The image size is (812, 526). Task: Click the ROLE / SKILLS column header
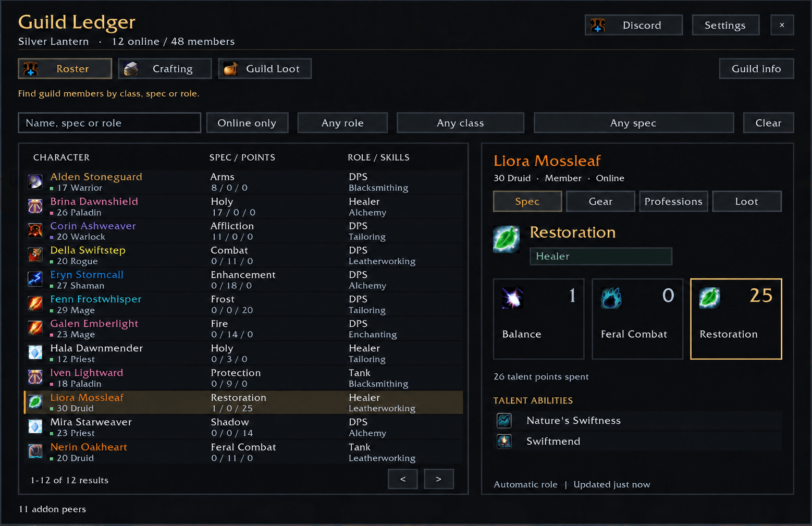click(378, 157)
